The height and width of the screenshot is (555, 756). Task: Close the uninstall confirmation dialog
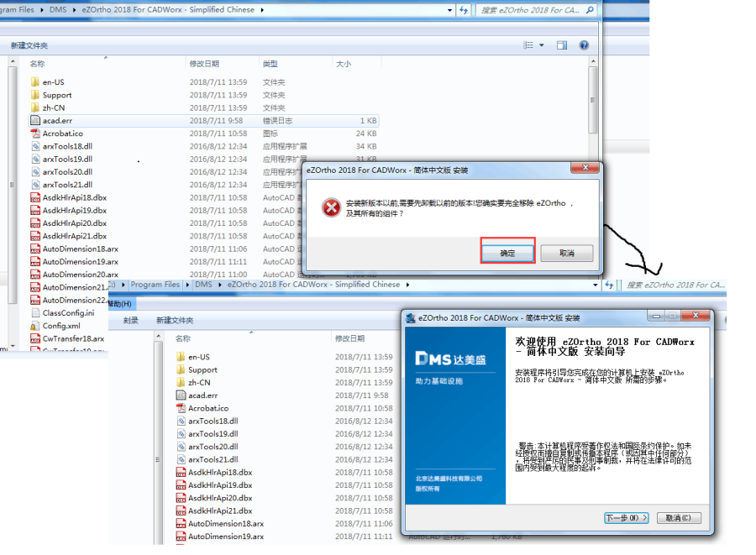585,167
